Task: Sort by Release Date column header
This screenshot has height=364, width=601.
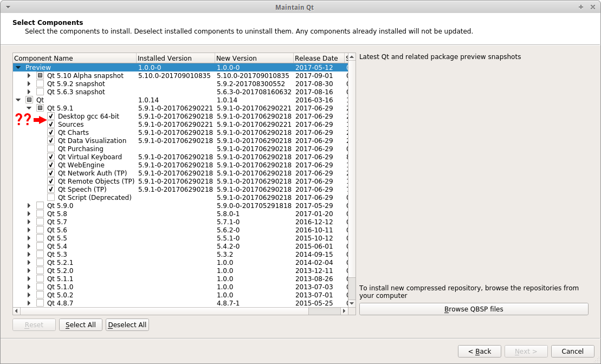Action: pyautogui.click(x=319, y=58)
